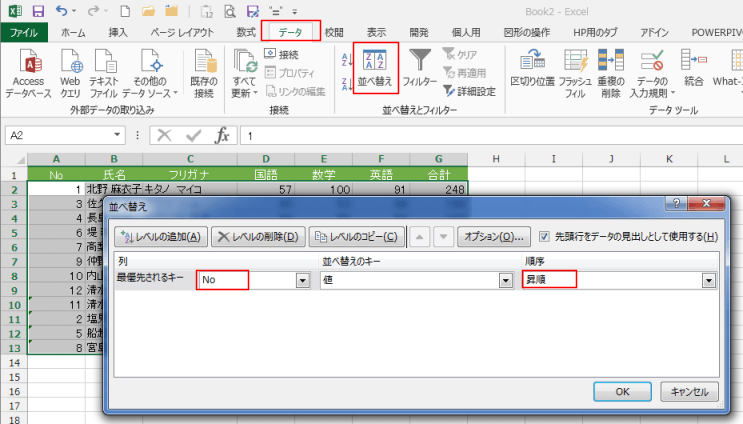Click the descending Z-A sort icon
The height and width of the screenshot is (424, 743).
(x=347, y=84)
